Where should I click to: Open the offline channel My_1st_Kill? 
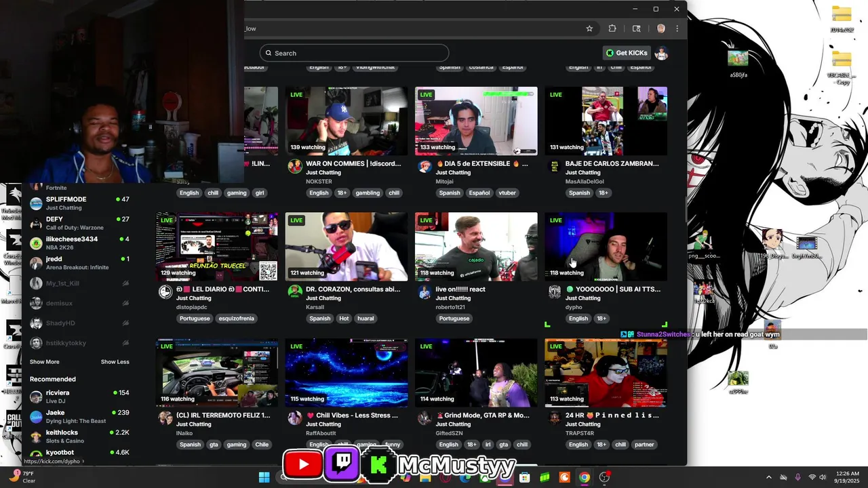(x=79, y=283)
